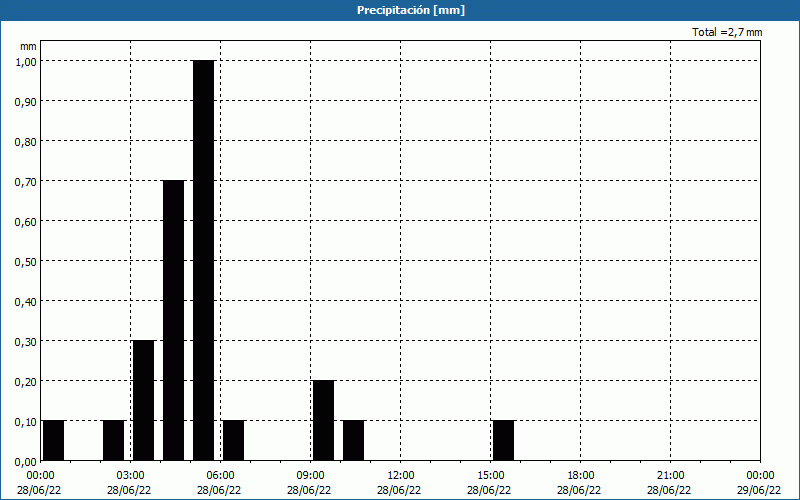Click the 12:00 time axis label
The height and width of the screenshot is (500, 800).
click(401, 476)
